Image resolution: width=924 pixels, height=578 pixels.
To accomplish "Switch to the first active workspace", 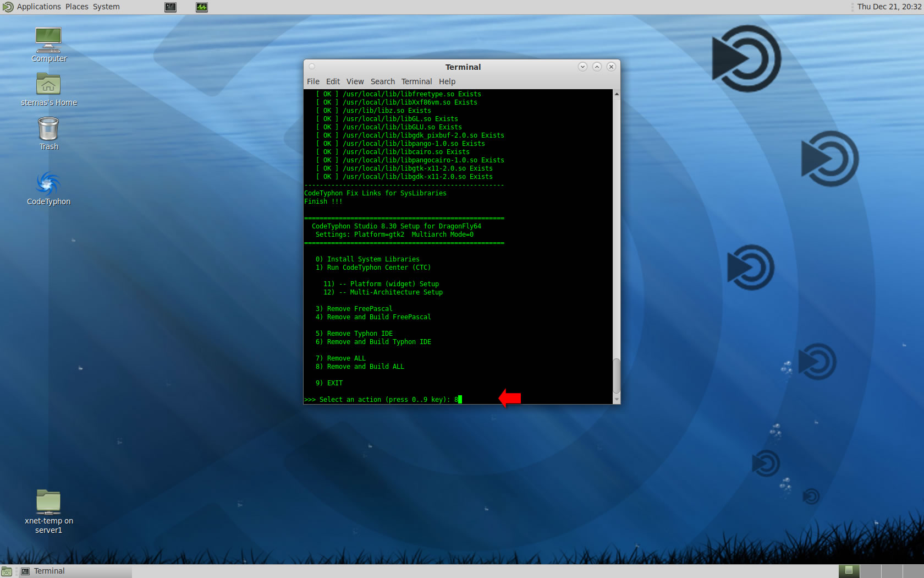I will pos(849,571).
